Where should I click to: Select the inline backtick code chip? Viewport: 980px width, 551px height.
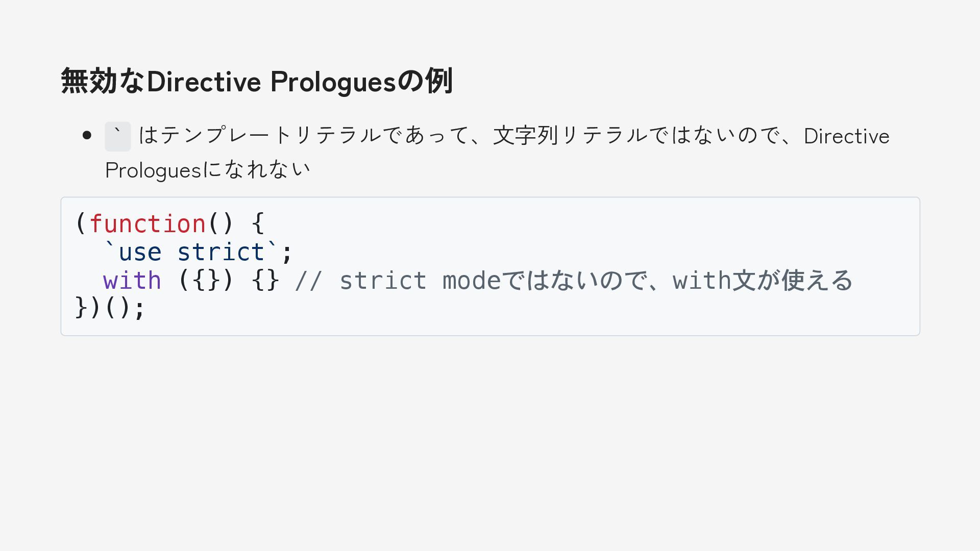point(117,136)
